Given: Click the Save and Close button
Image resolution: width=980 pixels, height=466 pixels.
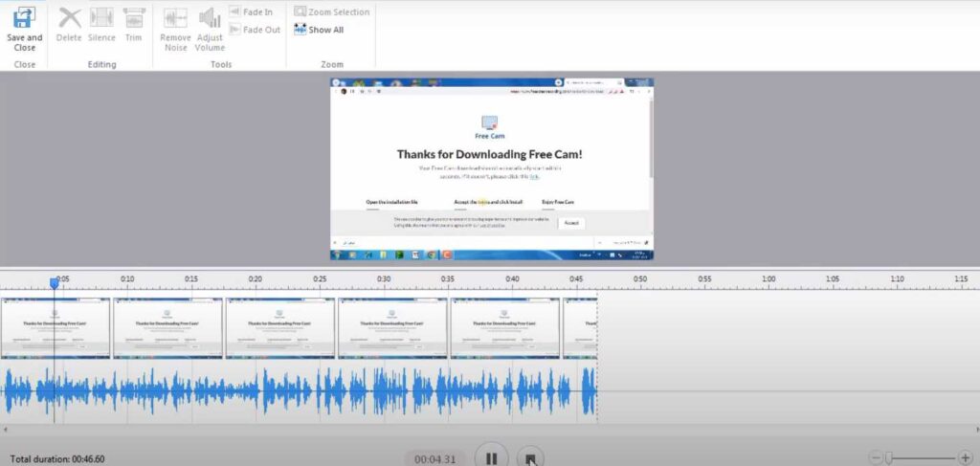Looking at the screenshot, I should (24, 29).
